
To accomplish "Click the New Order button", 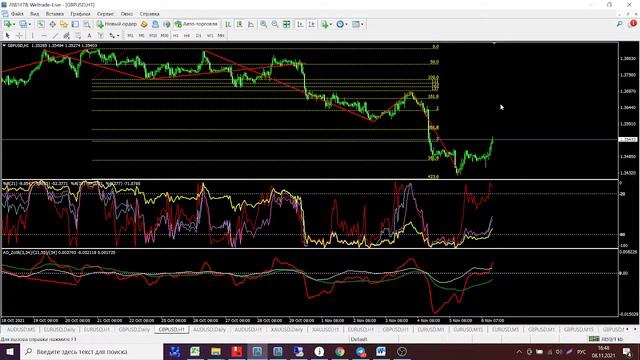I will pyautogui.click(x=117, y=24).
